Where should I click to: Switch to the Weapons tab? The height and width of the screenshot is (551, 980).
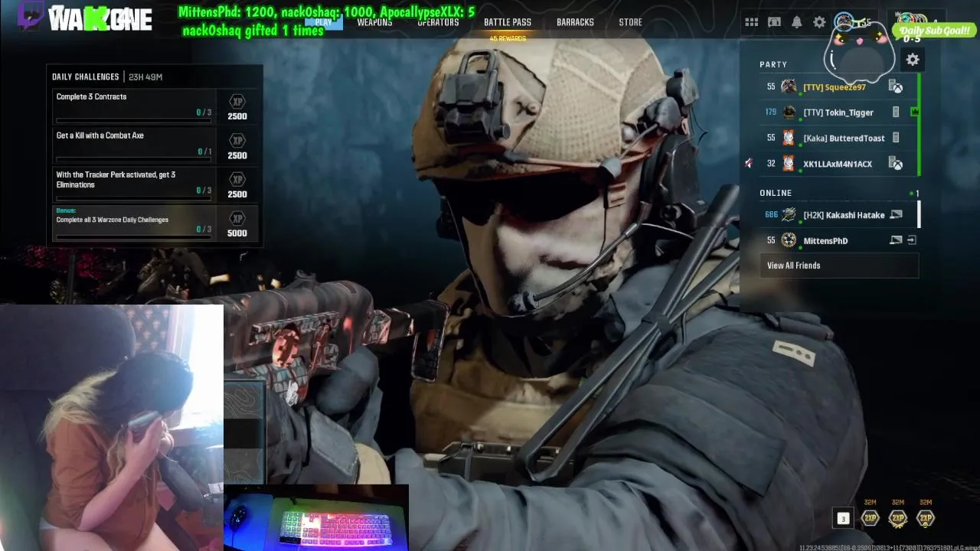[374, 22]
